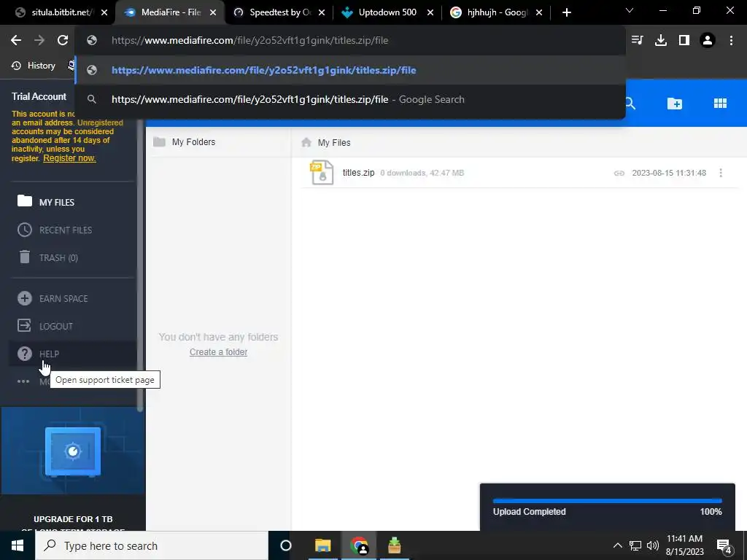Click the My Files breadcrumb label
747x560 pixels.
[334, 142]
